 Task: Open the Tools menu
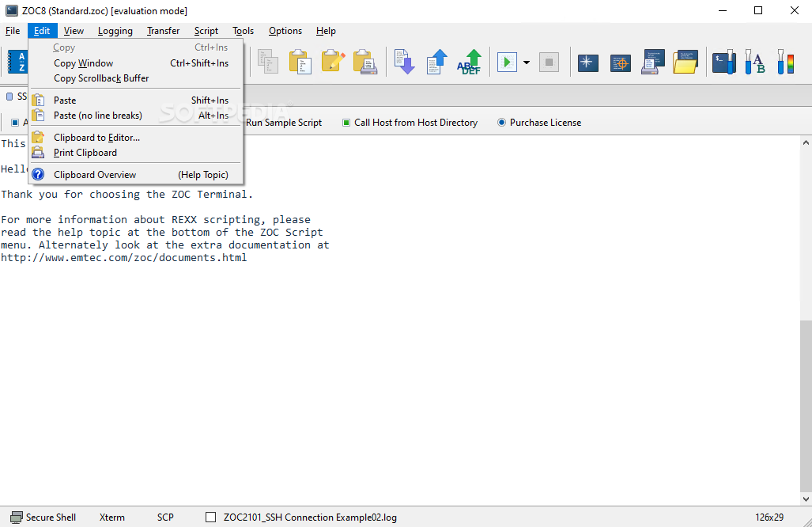coord(243,31)
